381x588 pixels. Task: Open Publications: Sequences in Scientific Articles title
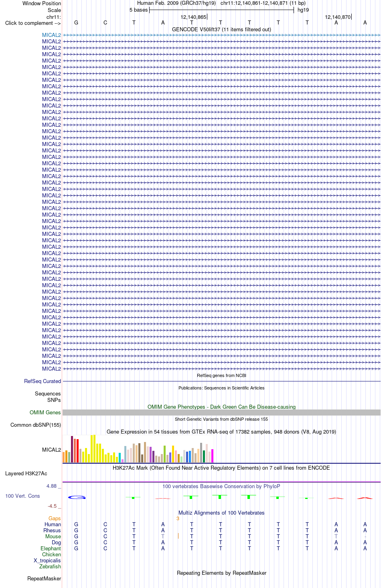(x=221, y=388)
